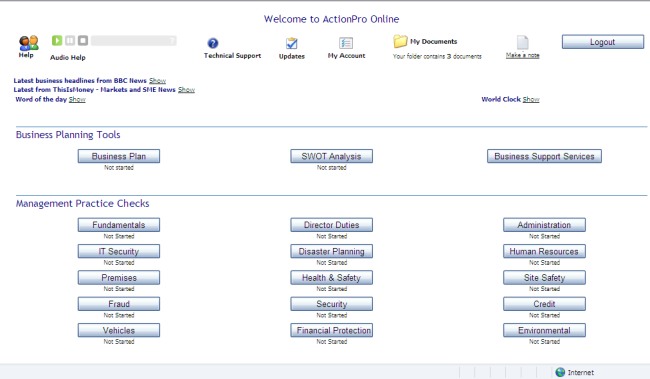Screen dimensions: 650x379
Task: Open the Help people icon
Action: point(29,43)
